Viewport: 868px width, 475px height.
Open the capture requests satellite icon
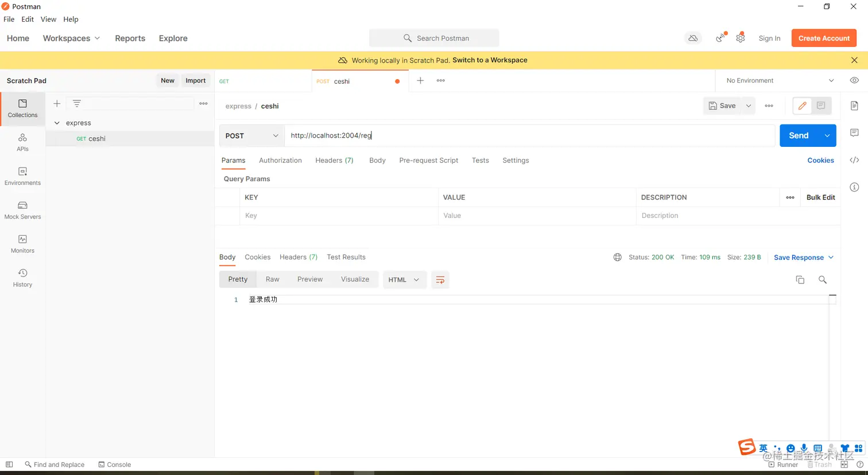click(x=720, y=38)
